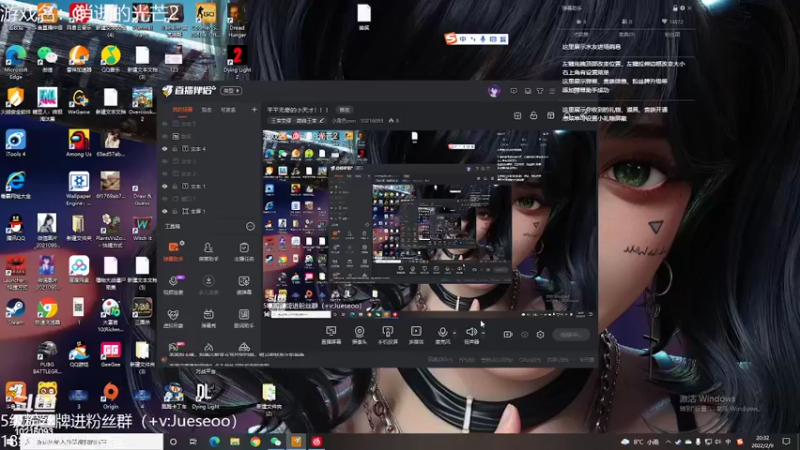The image size is (800, 450).
Task: Open the multi-person co-stream download icon tool
Action: (208, 285)
